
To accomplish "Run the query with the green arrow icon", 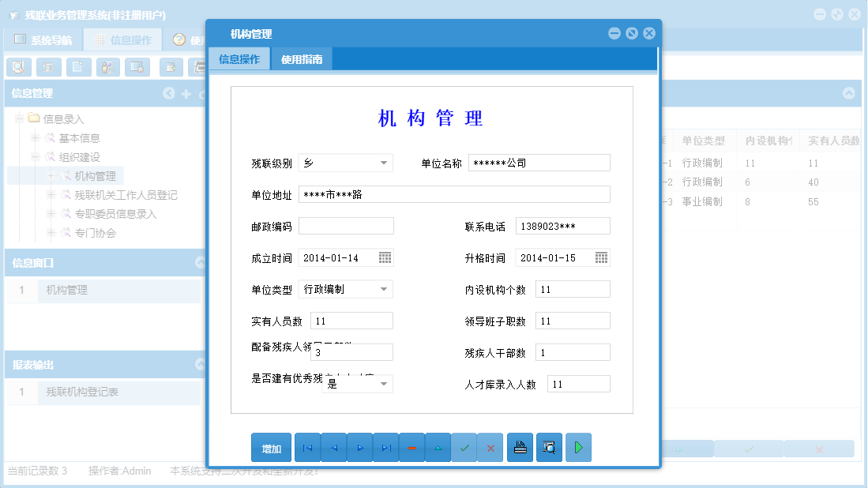I will (x=577, y=447).
